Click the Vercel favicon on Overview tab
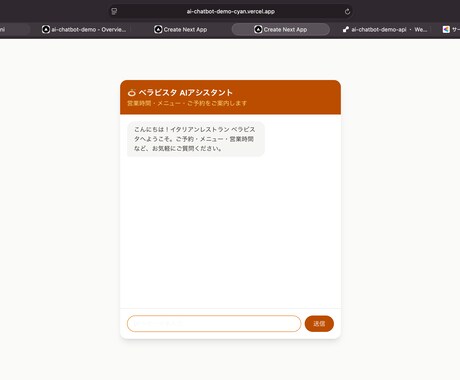Viewport: 460px width, 380px height. point(46,30)
